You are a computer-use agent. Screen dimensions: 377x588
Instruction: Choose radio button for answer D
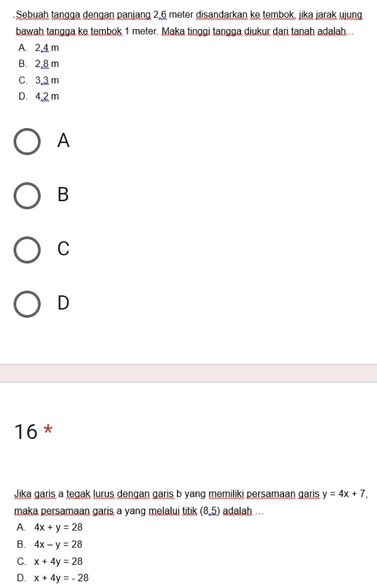(x=27, y=303)
